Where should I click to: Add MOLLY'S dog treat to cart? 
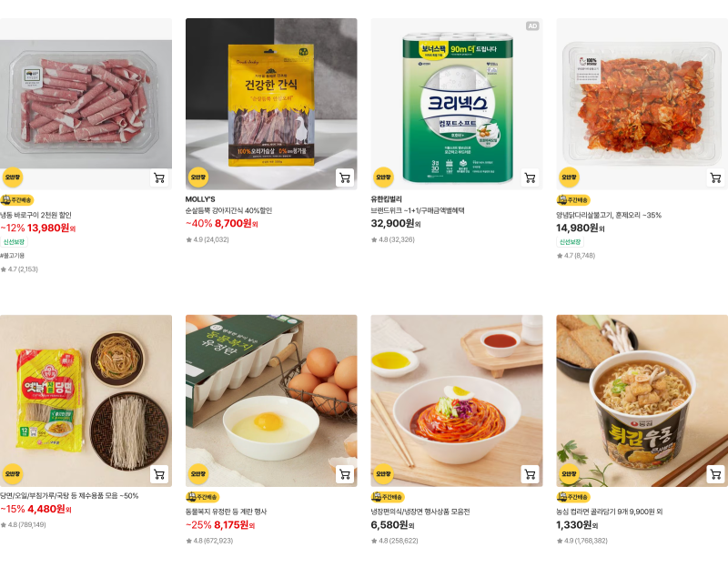pyautogui.click(x=345, y=177)
